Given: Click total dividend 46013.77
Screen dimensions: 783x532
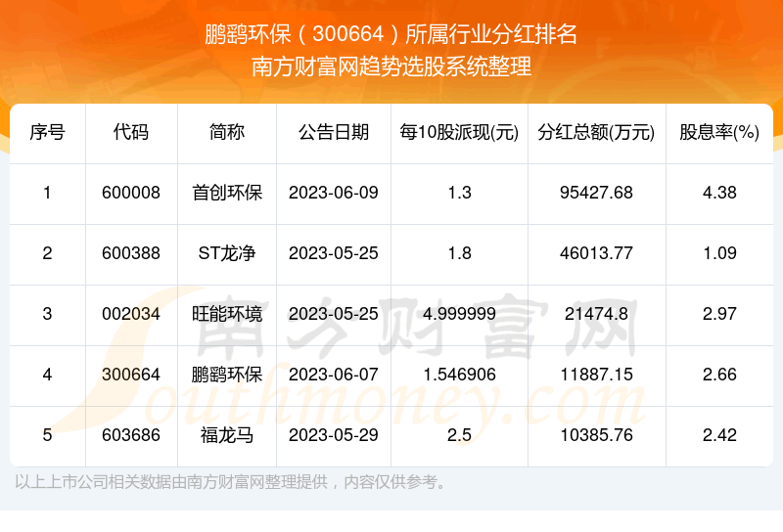Looking at the screenshot, I should point(596,253).
